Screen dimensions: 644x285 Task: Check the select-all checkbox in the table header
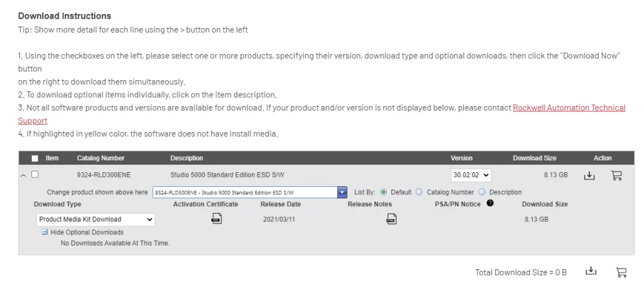pyautogui.click(x=35, y=158)
